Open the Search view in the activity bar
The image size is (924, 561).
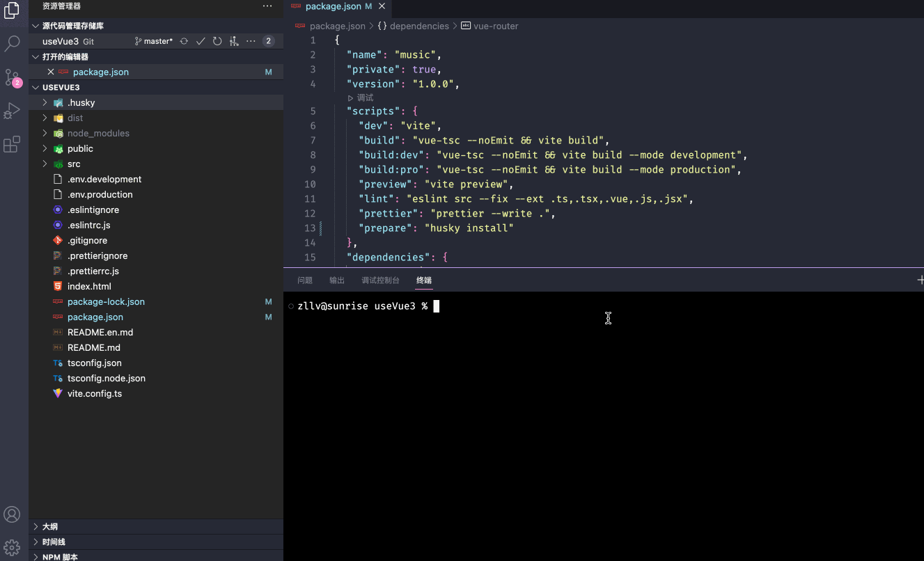12,44
